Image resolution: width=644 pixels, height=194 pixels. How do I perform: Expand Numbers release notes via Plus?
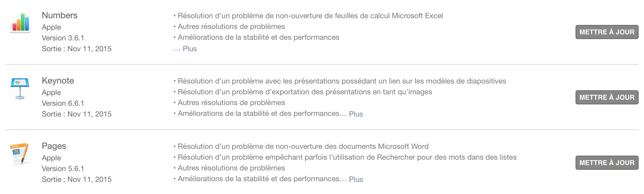(189, 48)
